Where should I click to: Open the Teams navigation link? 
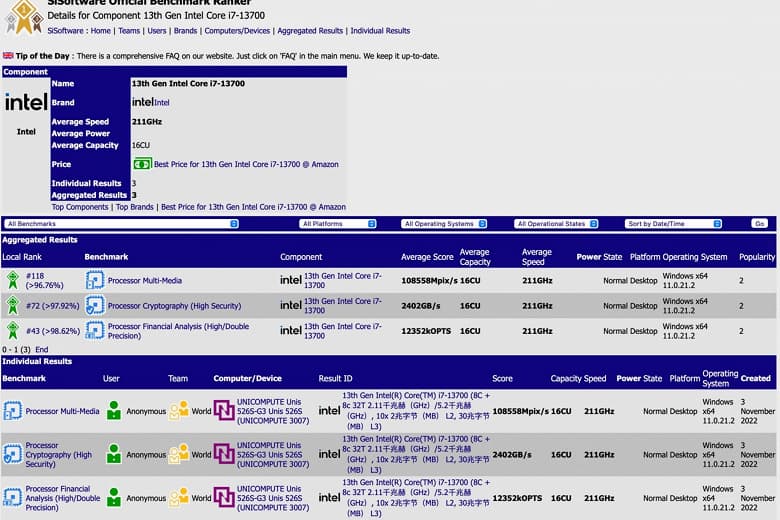[x=129, y=31]
